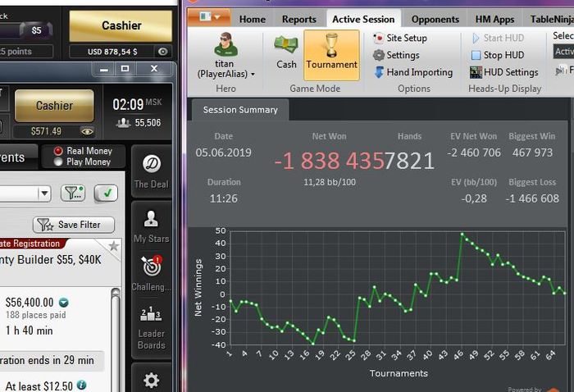This screenshot has height=392, width=574.
Task: Open the titan PlayerAlias hero icon
Action: [225, 44]
